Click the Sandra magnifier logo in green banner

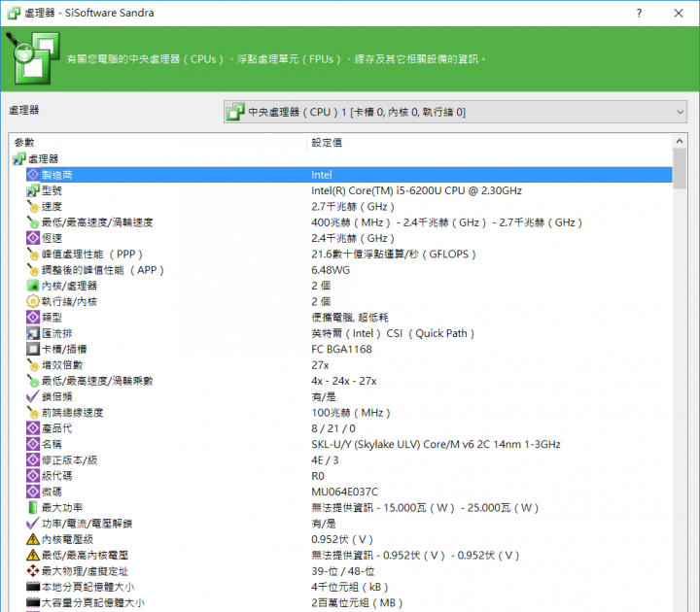tap(33, 58)
